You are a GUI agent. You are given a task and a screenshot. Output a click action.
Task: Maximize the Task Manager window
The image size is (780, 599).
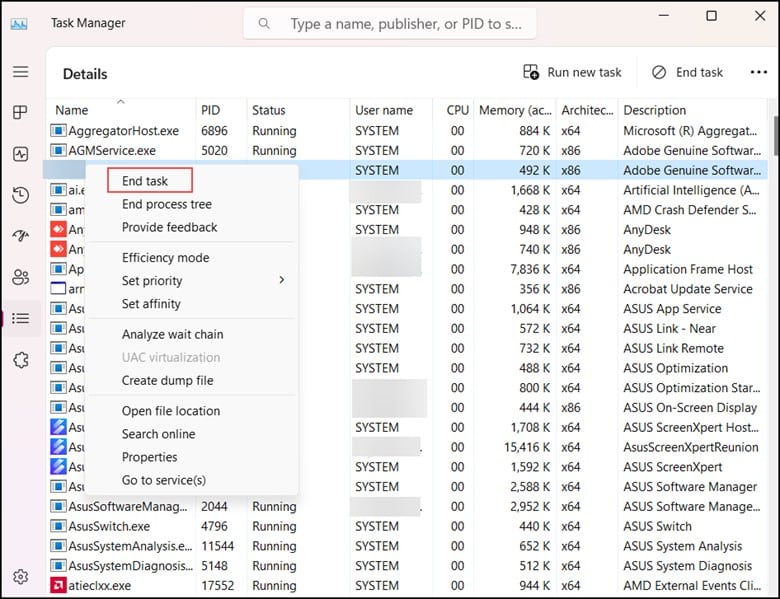click(712, 16)
